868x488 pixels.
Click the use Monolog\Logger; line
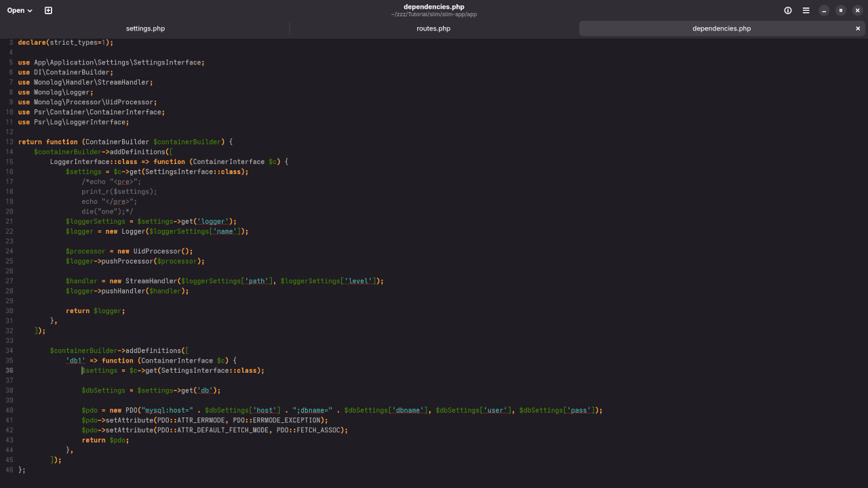pos(56,92)
